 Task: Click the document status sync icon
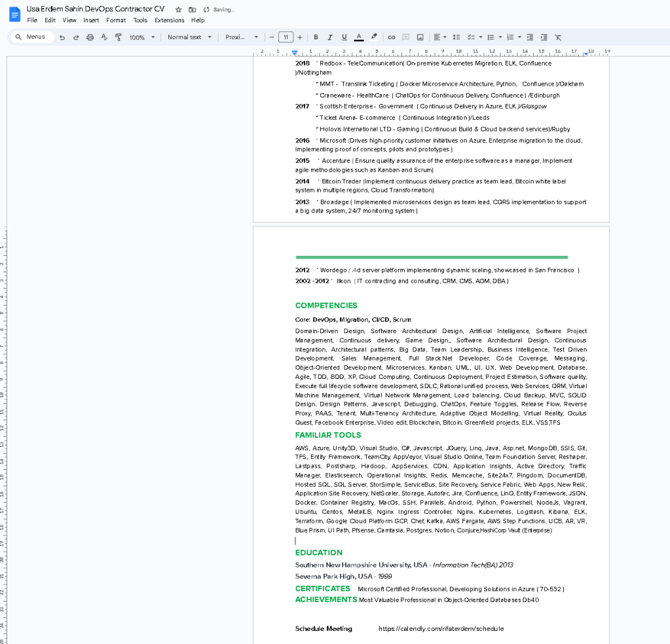tap(206, 9)
